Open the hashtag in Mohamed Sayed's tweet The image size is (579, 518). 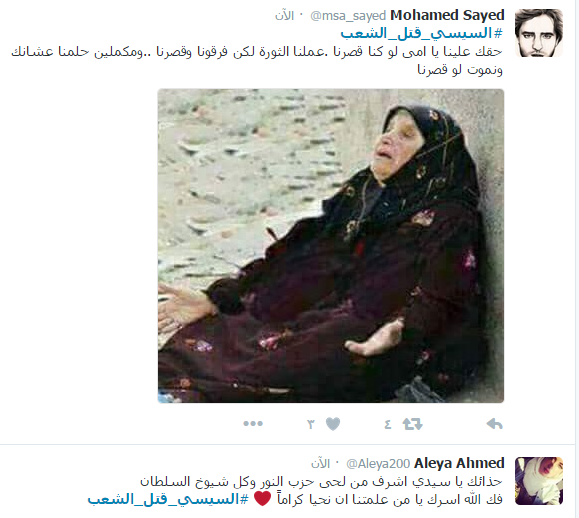click(x=421, y=34)
